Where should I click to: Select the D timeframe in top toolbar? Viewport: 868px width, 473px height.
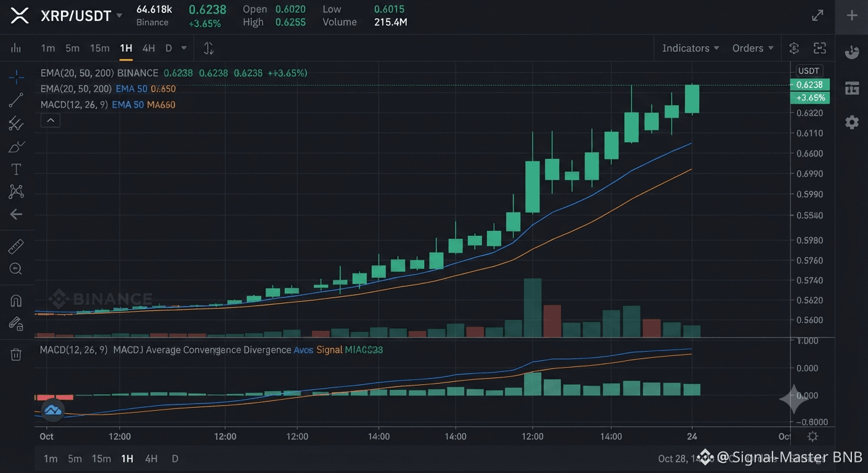click(168, 48)
